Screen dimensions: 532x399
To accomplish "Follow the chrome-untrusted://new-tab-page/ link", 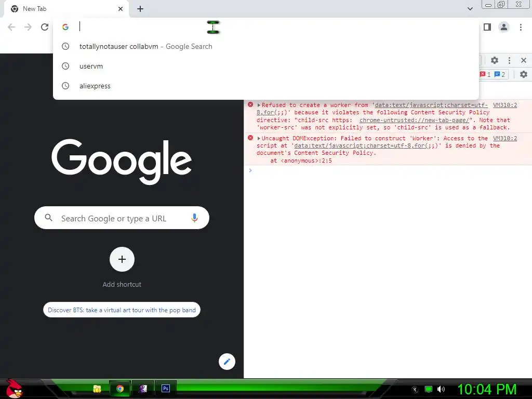I will tap(414, 120).
